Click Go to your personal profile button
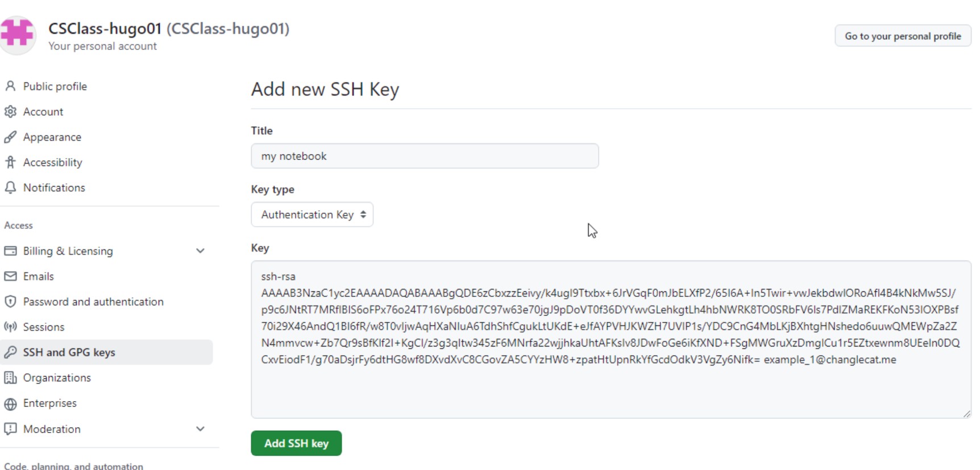The height and width of the screenshot is (470, 980). pyautogui.click(x=903, y=36)
